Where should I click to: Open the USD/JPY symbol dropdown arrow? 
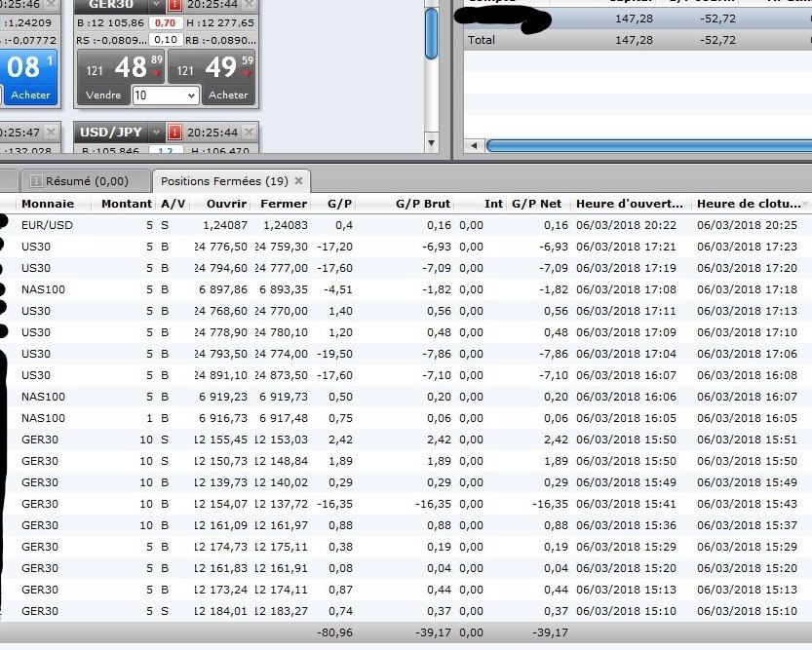tap(156, 133)
